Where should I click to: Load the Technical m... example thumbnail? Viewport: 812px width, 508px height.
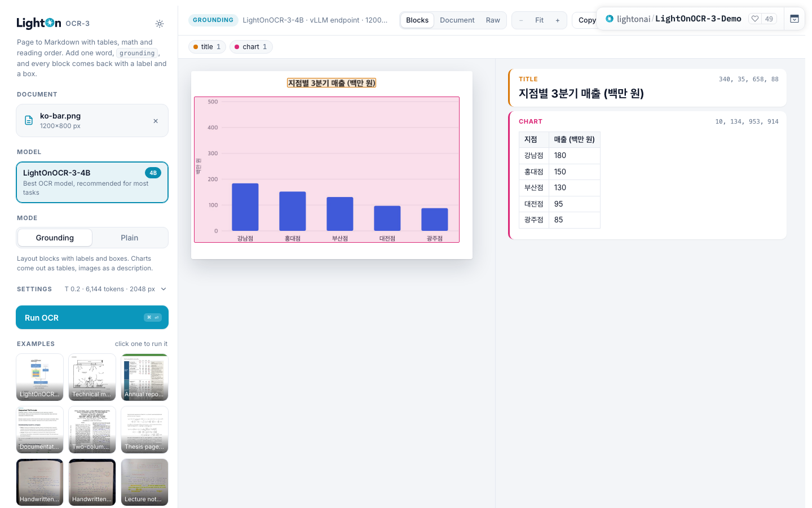[92, 377]
